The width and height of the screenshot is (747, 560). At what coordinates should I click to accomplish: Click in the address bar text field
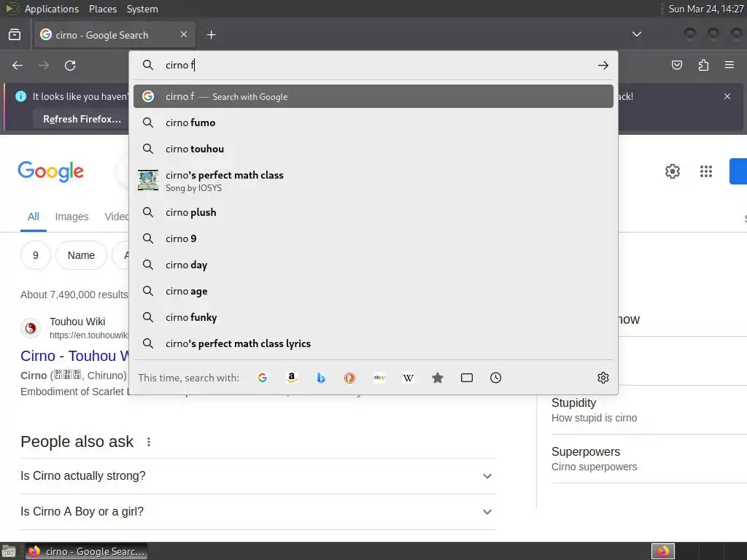376,65
